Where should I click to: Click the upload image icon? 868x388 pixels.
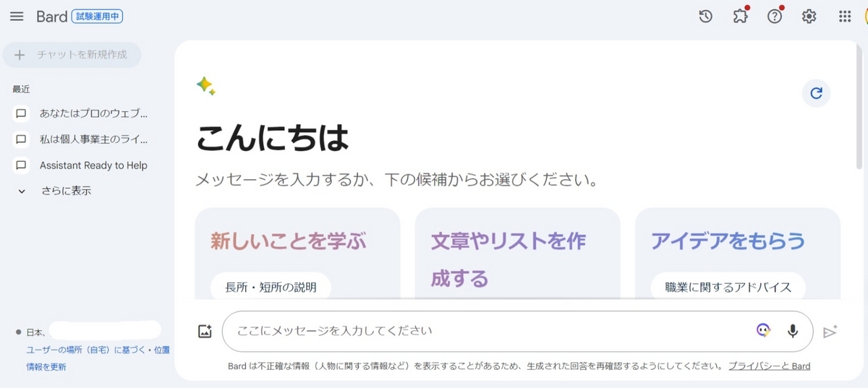pos(205,332)
